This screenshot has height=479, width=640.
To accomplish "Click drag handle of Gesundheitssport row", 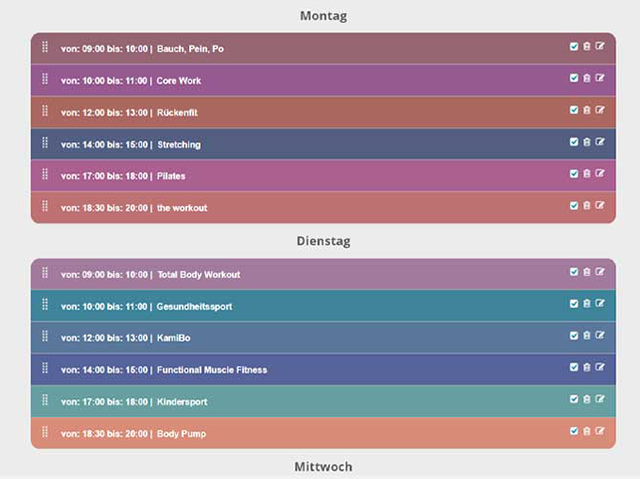I will 45,304.
